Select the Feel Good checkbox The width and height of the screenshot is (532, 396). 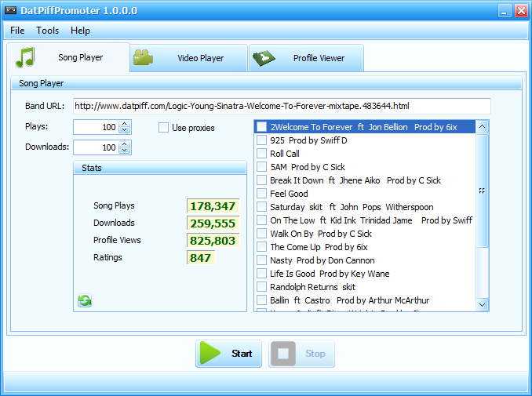261,194
